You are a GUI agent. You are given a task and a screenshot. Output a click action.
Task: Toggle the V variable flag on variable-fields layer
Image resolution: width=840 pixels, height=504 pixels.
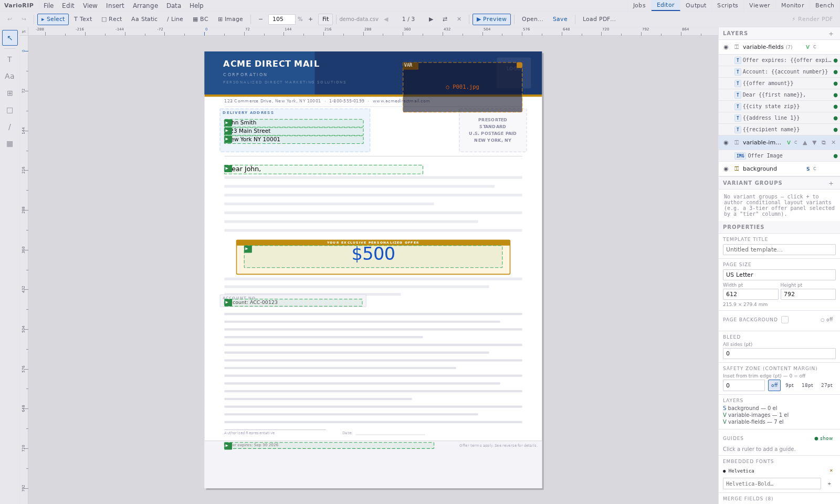pyautogui.click(x=807, y=47)
